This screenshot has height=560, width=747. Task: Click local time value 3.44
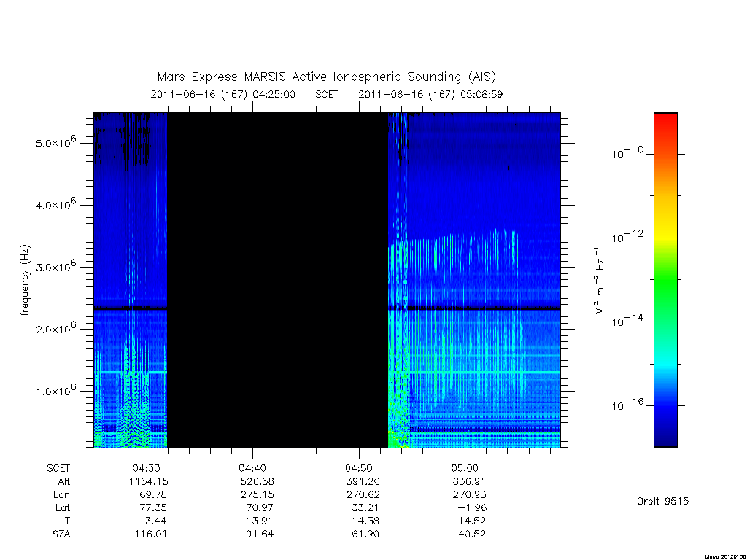156,521
